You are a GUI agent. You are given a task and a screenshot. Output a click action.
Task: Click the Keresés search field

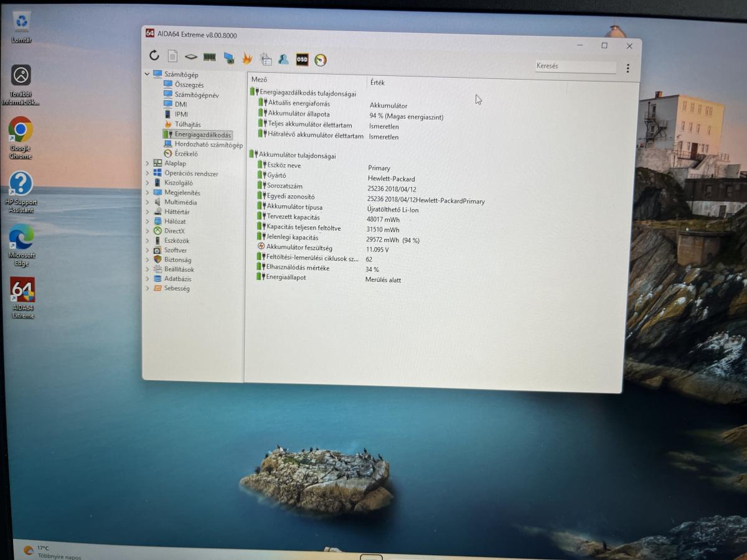(574, 66)
